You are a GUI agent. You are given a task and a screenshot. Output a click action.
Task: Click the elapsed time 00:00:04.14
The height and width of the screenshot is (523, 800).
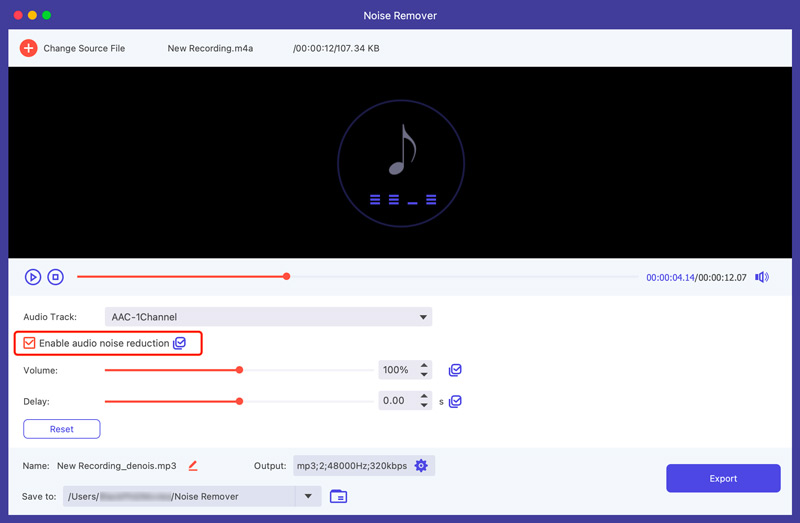pos(670,278)
